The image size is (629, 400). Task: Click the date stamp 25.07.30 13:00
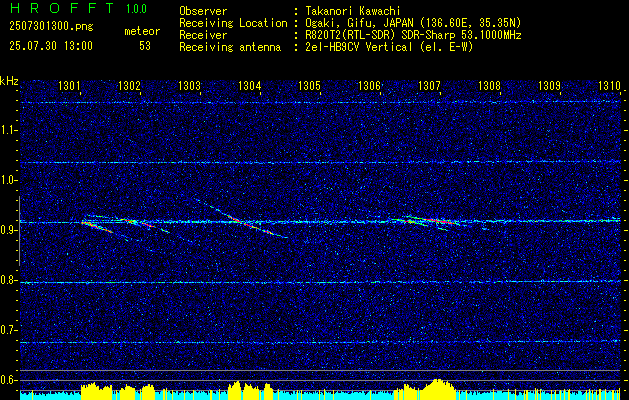51,46
